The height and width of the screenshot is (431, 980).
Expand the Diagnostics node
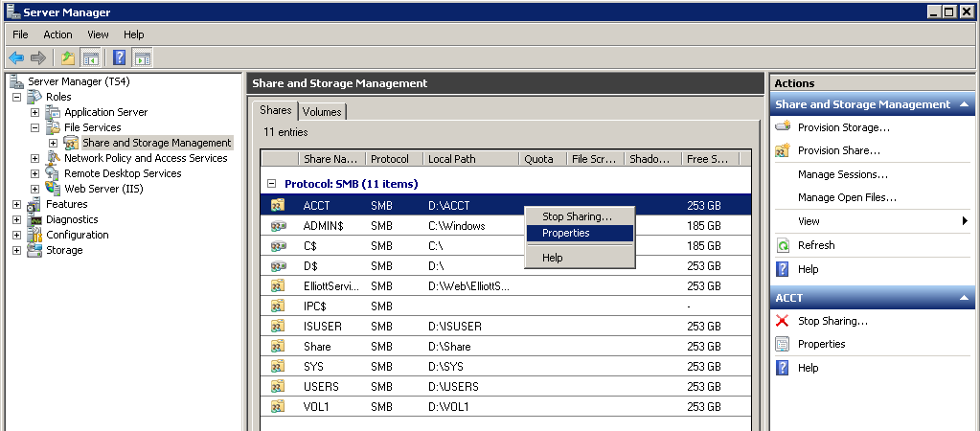(x=17, y=219)
